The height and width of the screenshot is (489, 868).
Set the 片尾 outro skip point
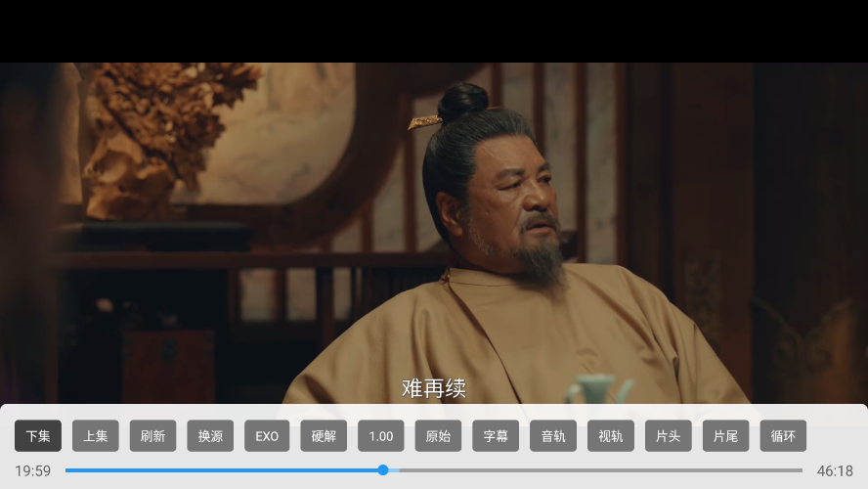pos(725,436)
